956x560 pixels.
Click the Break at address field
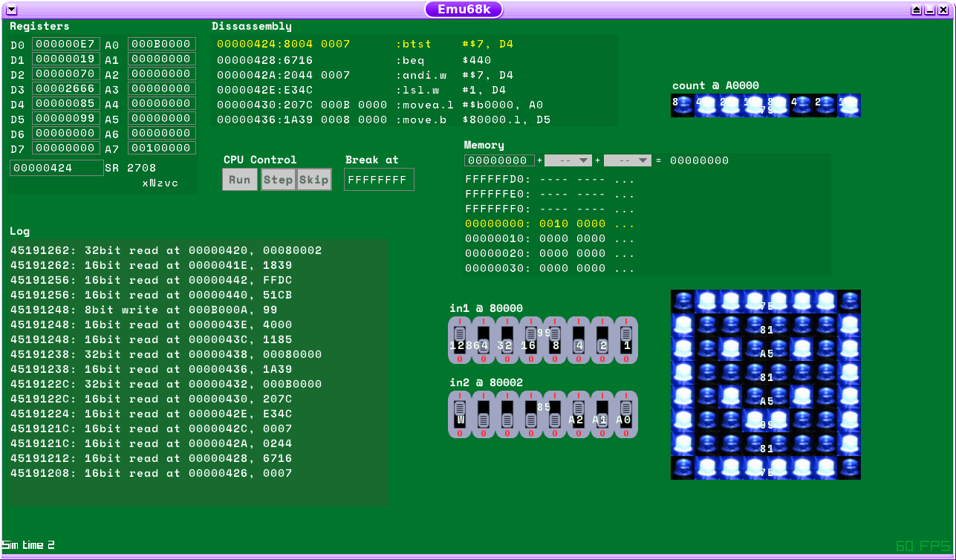tap(379, 180)
